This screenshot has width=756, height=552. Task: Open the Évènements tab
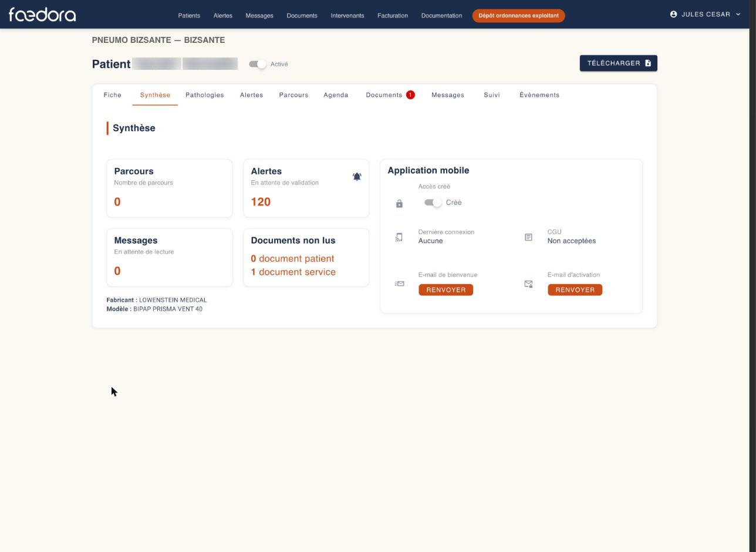pos(539,95)
